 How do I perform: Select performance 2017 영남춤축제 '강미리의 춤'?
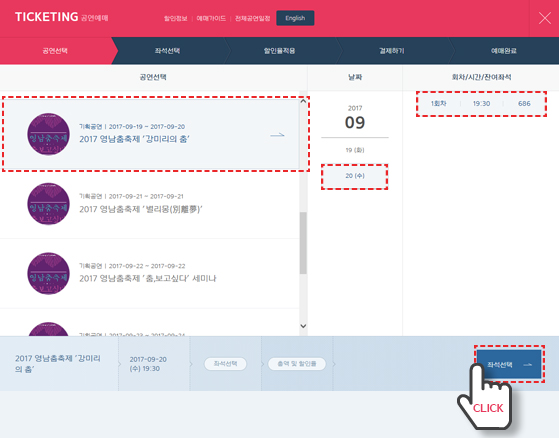pos(150,134)
